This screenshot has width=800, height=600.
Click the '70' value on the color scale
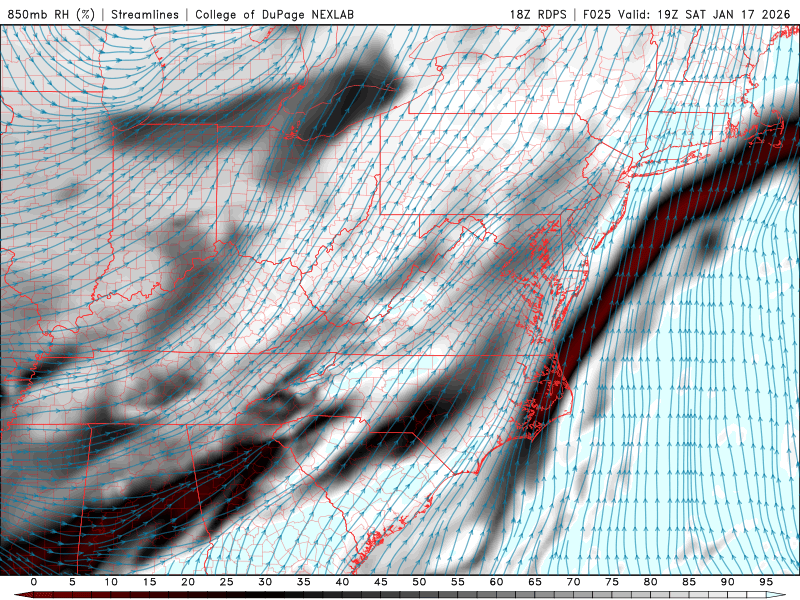pos(573,582)
